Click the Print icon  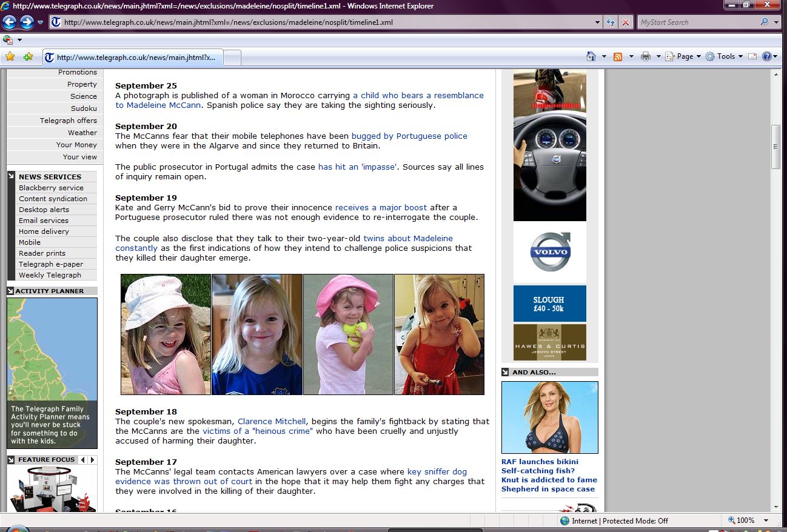(x=646, y=56)
